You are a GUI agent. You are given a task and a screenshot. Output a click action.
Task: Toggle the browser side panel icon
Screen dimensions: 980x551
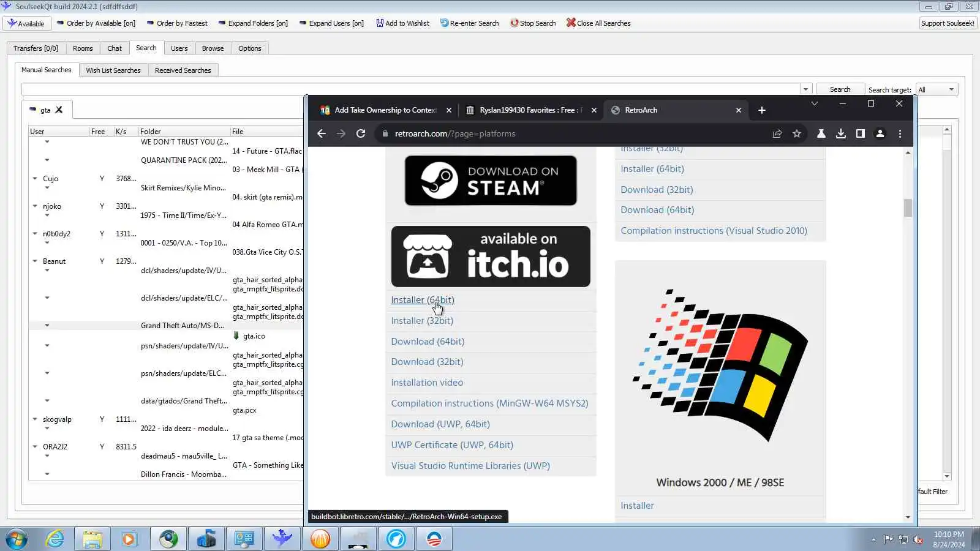point(861,133)
